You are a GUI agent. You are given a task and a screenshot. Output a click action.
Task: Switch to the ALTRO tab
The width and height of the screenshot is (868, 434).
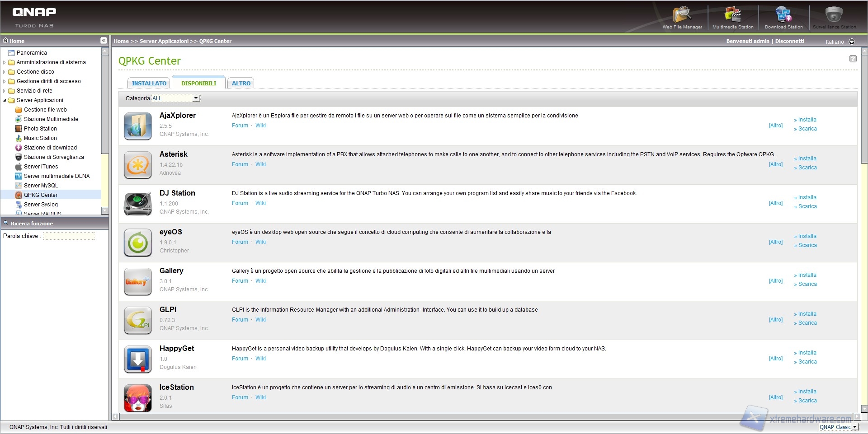click(x=241, y=83)
